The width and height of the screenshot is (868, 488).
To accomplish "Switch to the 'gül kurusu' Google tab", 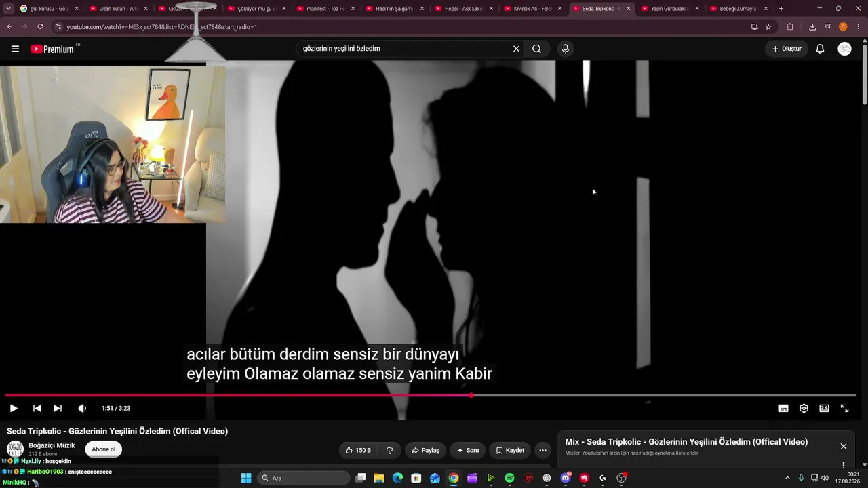I will (x=48, y=9).
